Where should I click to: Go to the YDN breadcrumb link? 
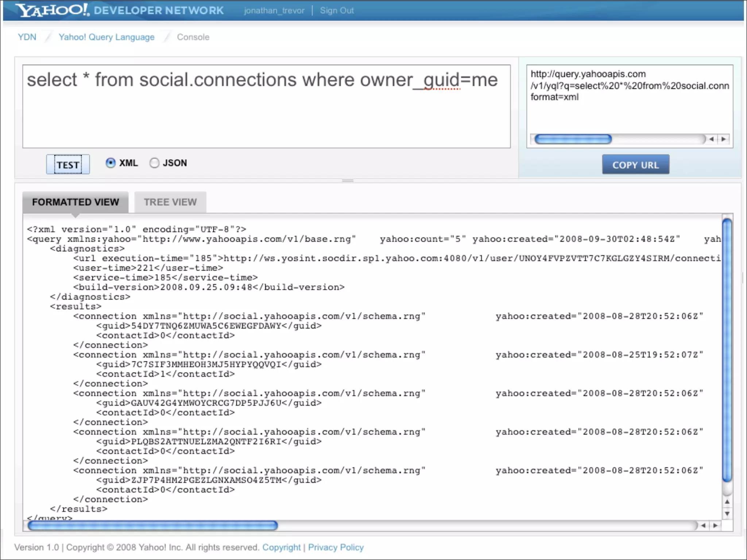[27, 37]
